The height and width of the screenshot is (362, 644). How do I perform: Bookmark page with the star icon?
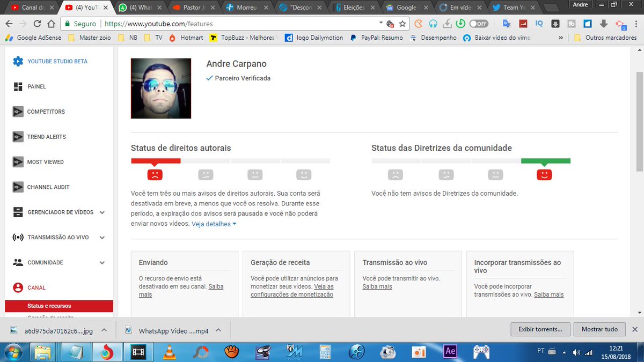(402, 24)
